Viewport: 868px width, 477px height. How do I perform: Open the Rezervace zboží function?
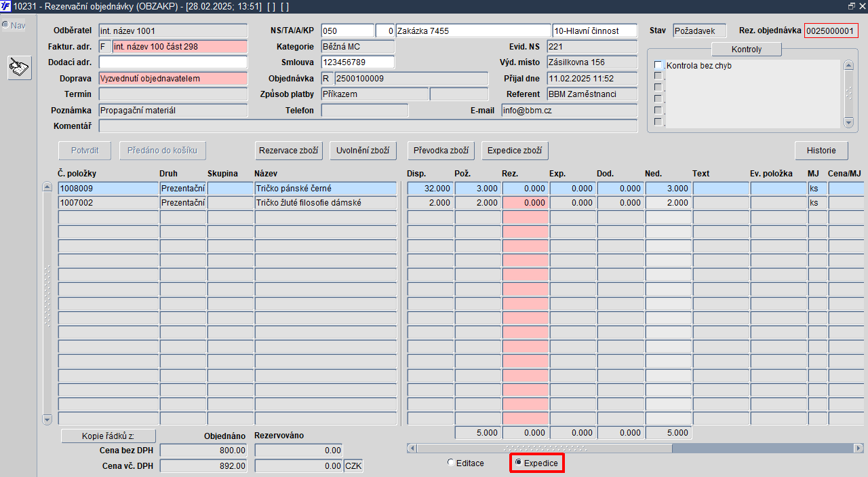tap(290, 151)
